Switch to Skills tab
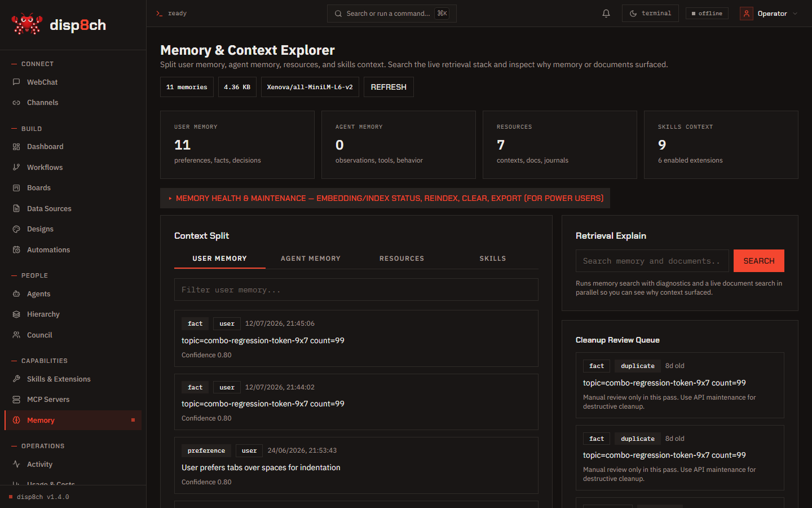 tap(493, 259)
